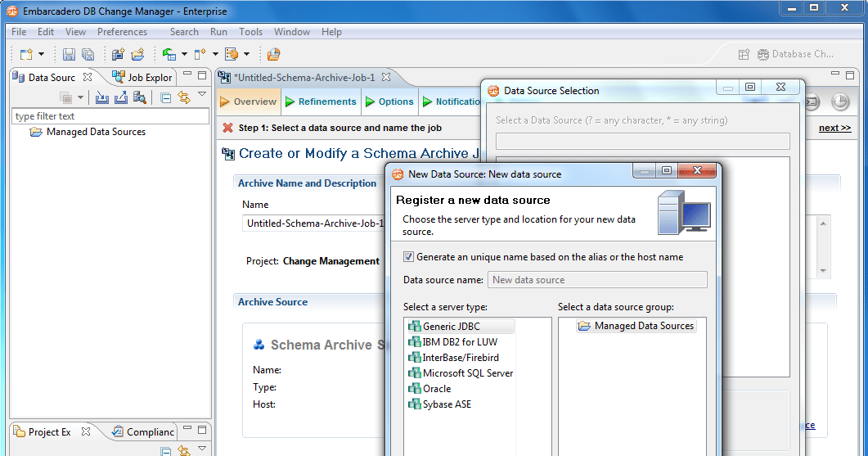Select Microsoft SQL Server server type
This screenshot has height=456, width=868.
tap(461, 372)
